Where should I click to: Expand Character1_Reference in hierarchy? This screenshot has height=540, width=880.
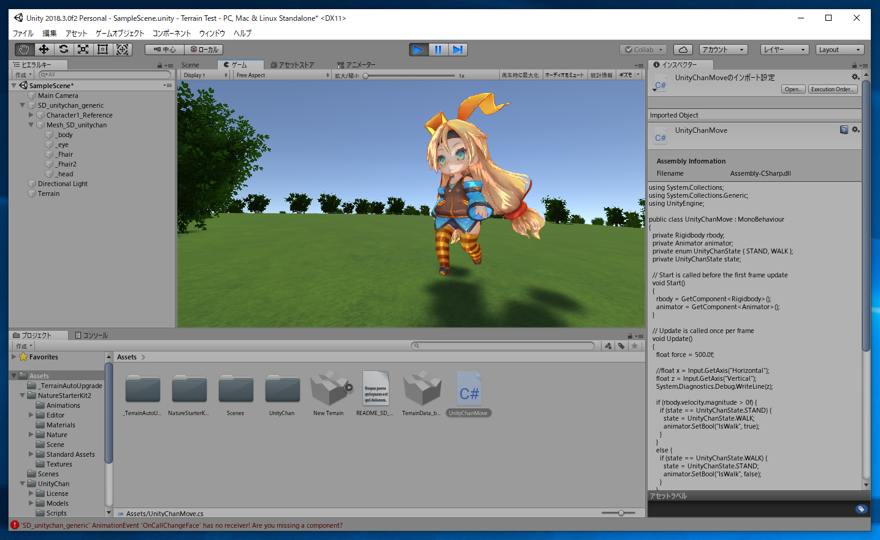click(31, 115)
